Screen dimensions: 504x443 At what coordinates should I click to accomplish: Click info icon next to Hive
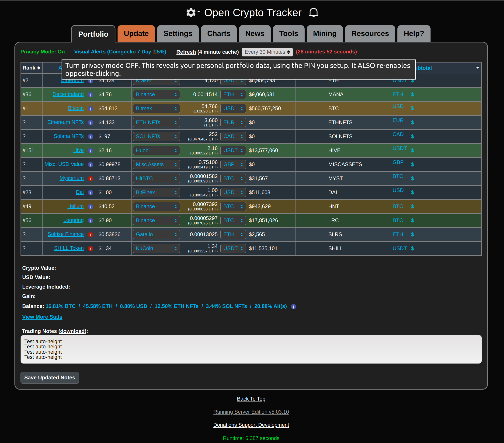point(90,151)
